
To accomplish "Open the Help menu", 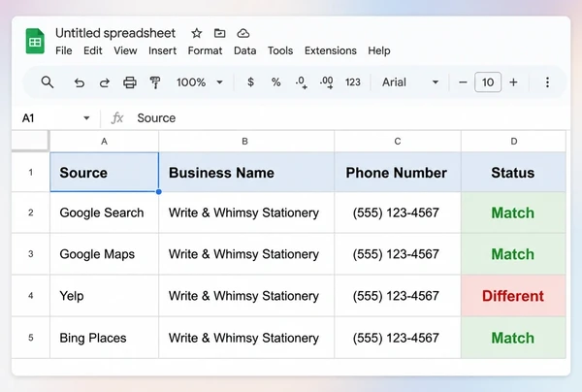I will 379,50.
